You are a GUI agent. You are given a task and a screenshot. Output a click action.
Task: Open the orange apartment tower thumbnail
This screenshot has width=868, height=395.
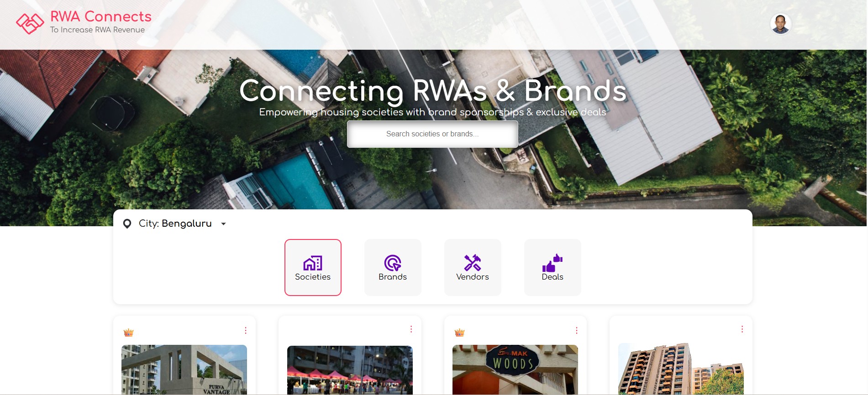click(x=681, y=369)
